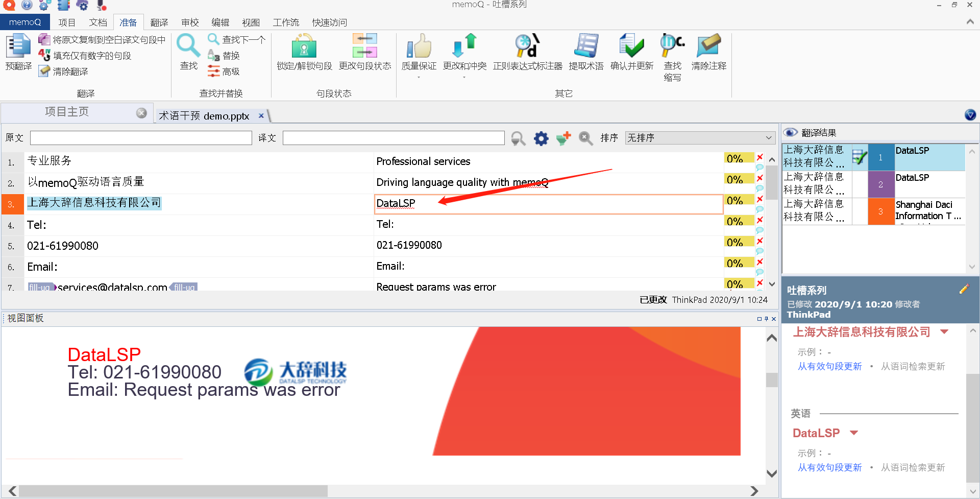Click 从语词检索更新 link under DataLSP term
The image size is (980, 499).
coord(913,467)
